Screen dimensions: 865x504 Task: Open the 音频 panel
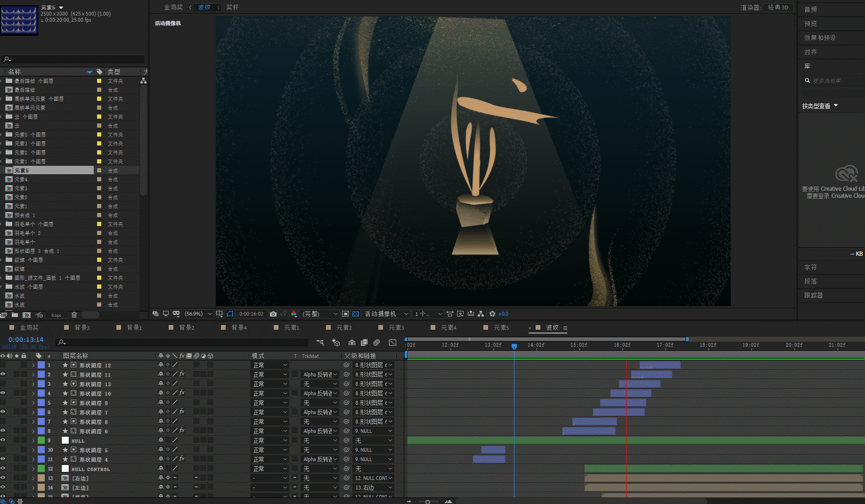(810, 9)
